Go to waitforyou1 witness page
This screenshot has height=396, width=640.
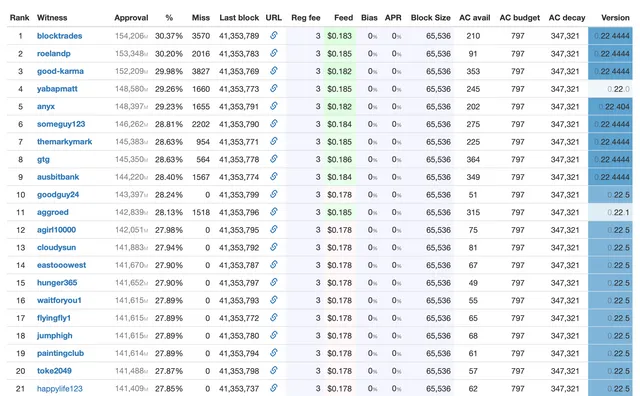[x=59, y=300]
